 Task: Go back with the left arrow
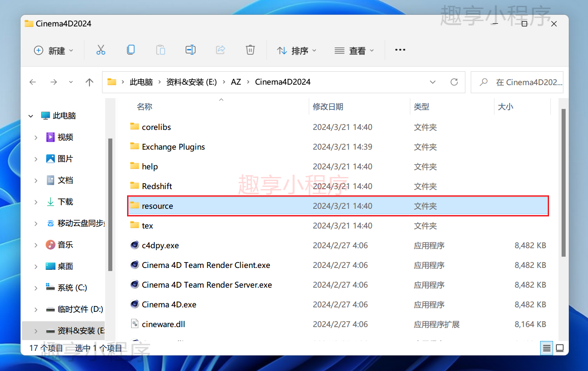tap(33, 82)
